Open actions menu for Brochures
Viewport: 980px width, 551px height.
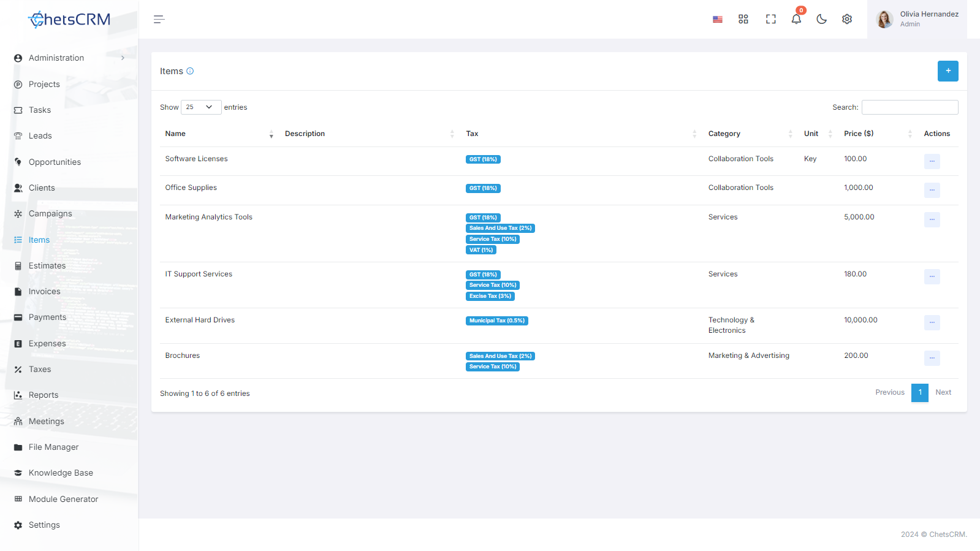tap(932, 358)
